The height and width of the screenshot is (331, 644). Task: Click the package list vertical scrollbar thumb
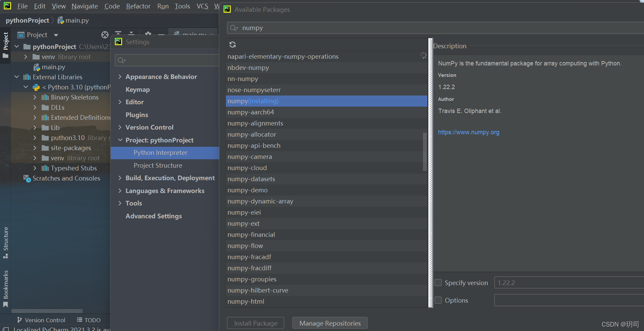coord(425,151)
